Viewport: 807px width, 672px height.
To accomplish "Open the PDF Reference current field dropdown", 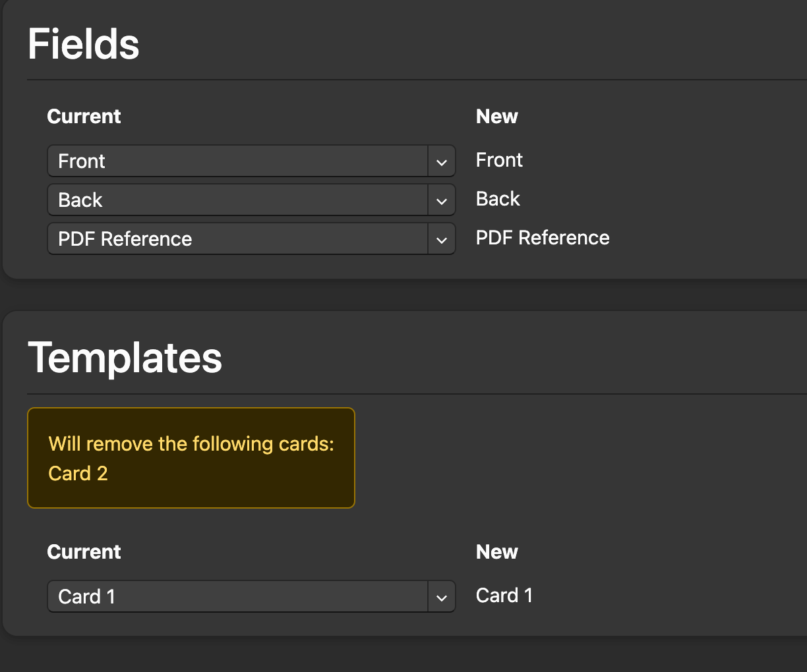I will click(x=237, y=239).
